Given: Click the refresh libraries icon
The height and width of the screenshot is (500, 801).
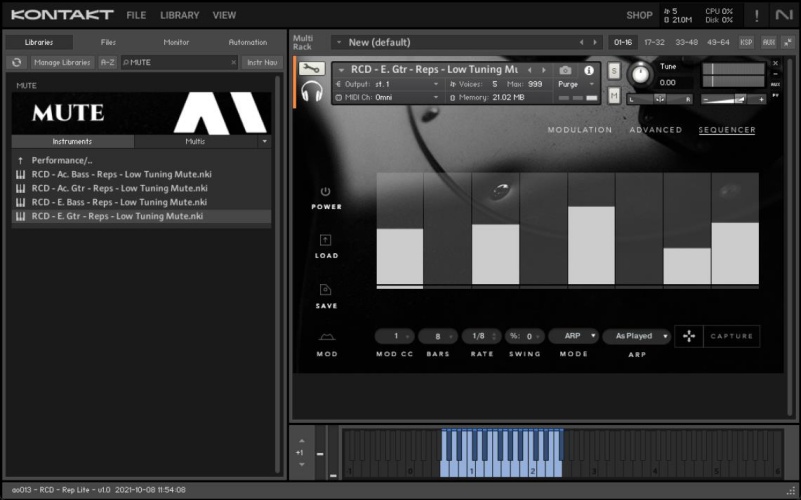Looking at the screenshot, I should pos(16,62).
